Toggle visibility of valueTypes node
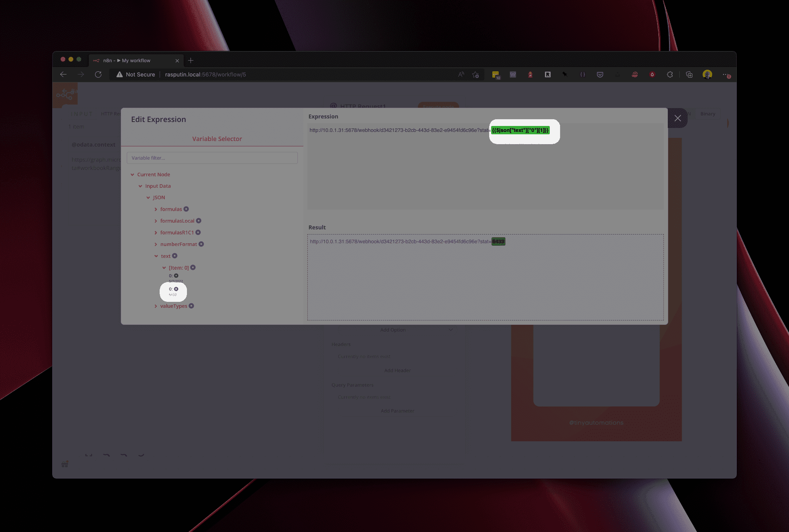The width and height of the screenshot is (789, 532). pyautogui.click(x=156, y=306)
